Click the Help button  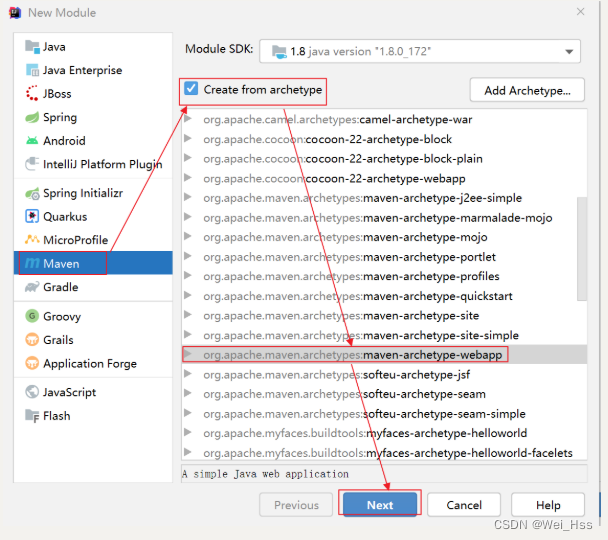click(x=548, y=505)
